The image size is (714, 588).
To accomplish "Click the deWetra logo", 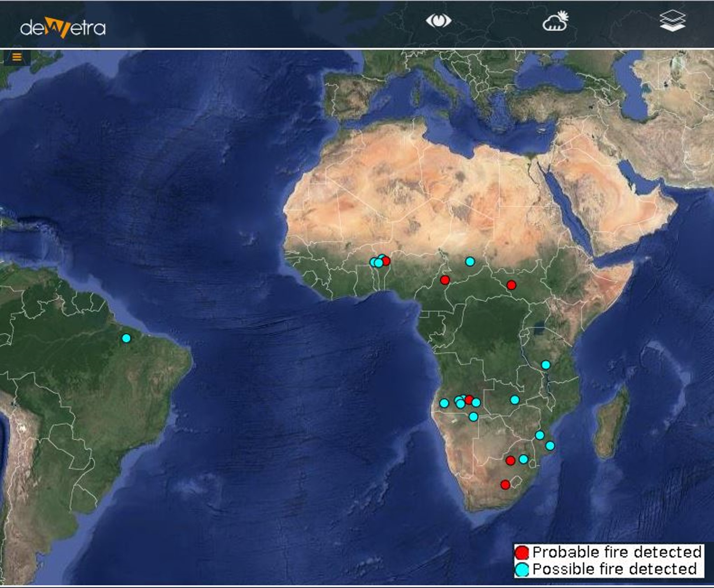I will pyautogui.click(x=63, y=28).
